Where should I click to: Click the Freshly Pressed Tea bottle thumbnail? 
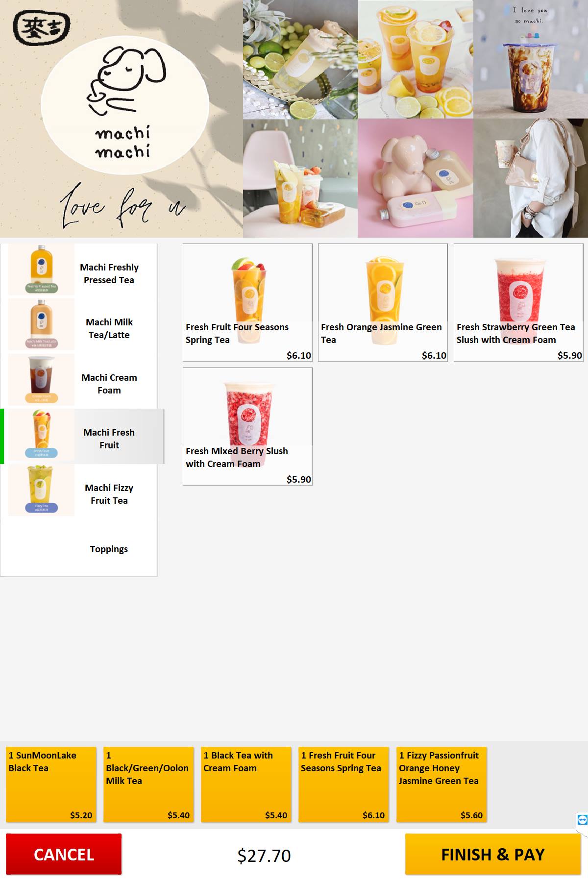tap(42, 269)
